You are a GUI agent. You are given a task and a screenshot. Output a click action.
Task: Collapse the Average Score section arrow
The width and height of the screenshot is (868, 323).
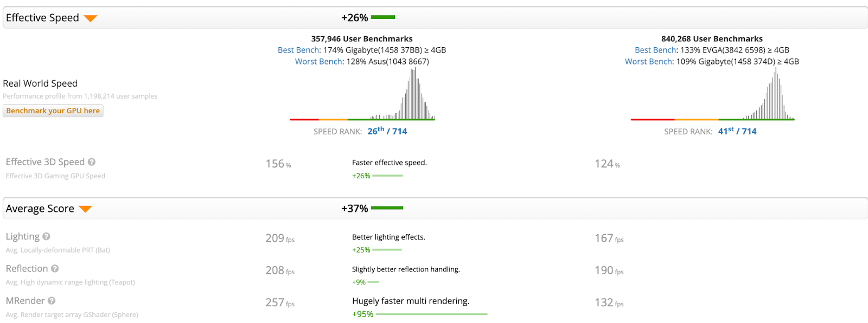pos(85,209)
